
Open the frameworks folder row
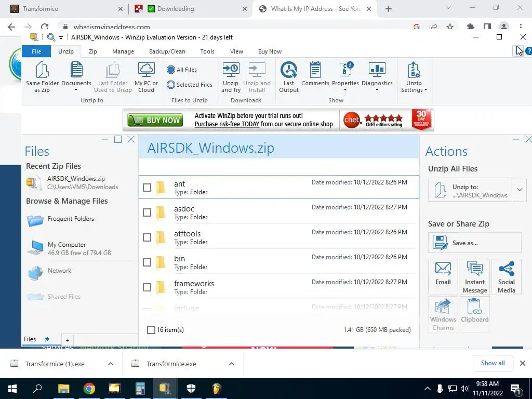pos(279,287)
